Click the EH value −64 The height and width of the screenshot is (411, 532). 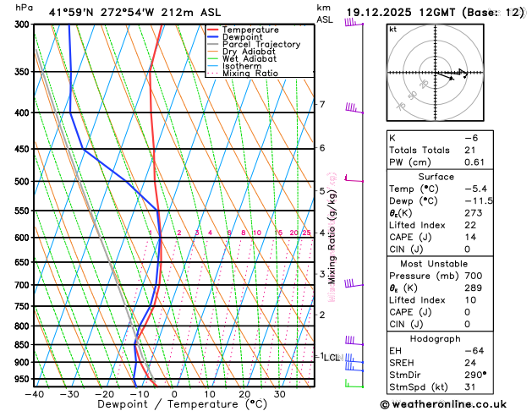click(474, 351)
